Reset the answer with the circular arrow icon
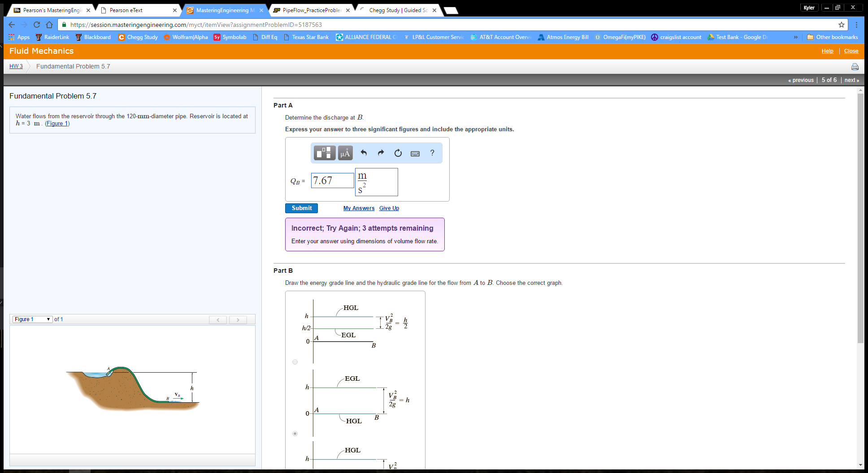868x473 pixels. click(398, 153)
